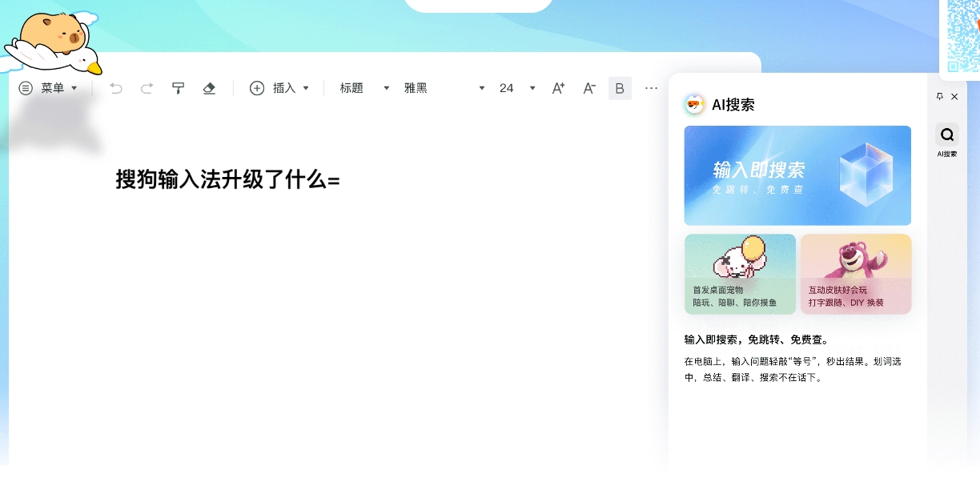The width and height of the screenshot is (980, 478).
Task: Activate the format painter tool
Action: (179, 88)
